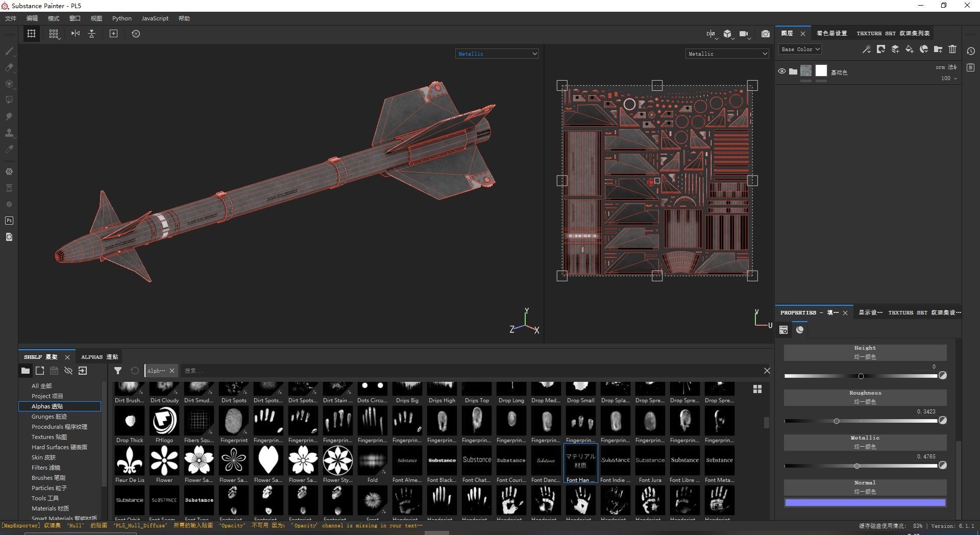Select the material properties sphere tab icon
The width and height of the screenshot is (980, 535).
[800, 330]
